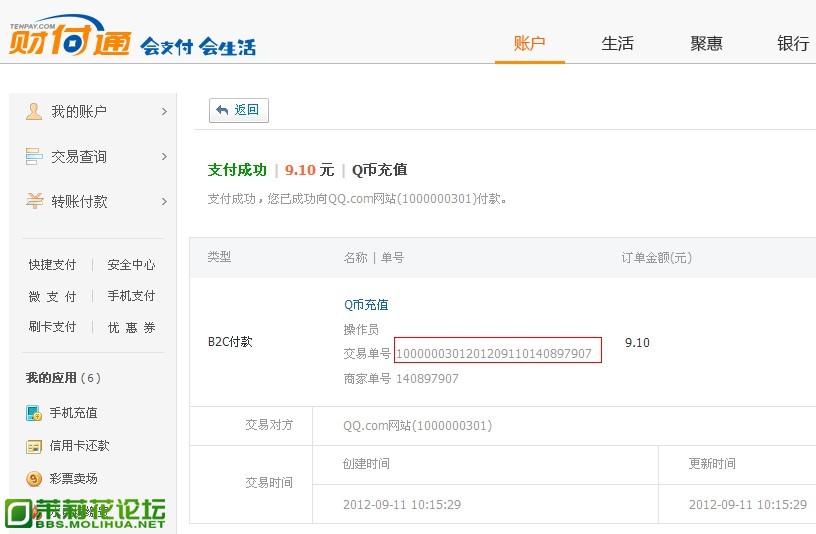This screenshot has height=534, width=816.
Task: Click the orange 9.10 元 amount in heading
Action: point(309,170)
